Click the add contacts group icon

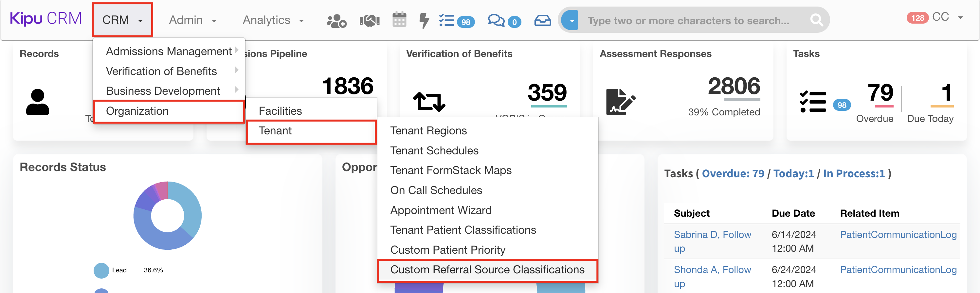pos(336,21)
